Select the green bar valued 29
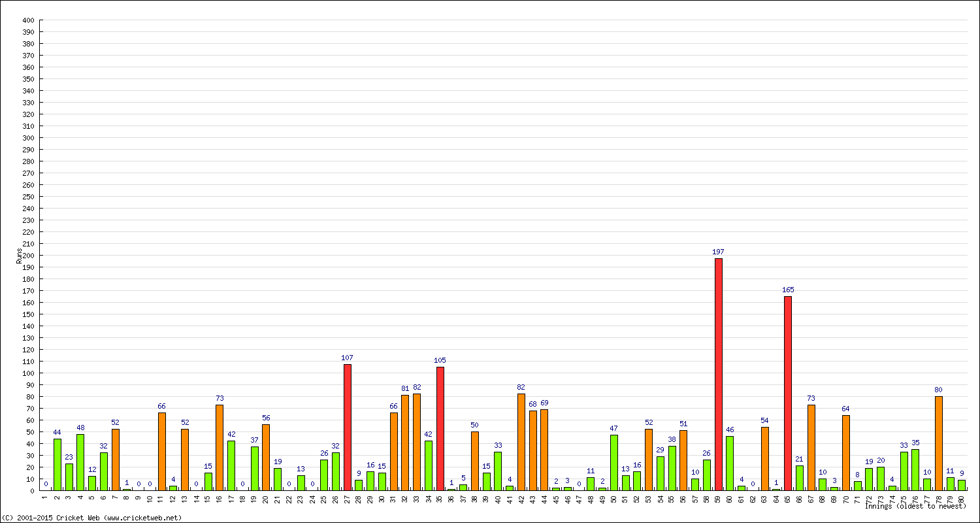 coord(661,473)
